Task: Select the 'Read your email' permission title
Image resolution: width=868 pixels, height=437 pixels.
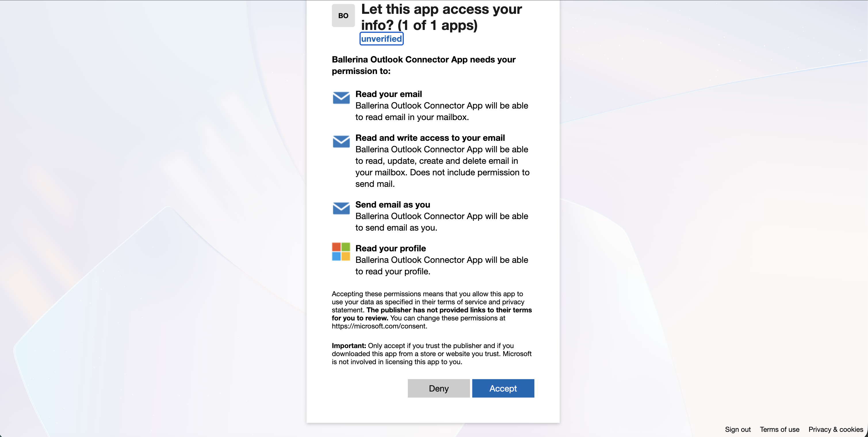Action: pos(389,94)
